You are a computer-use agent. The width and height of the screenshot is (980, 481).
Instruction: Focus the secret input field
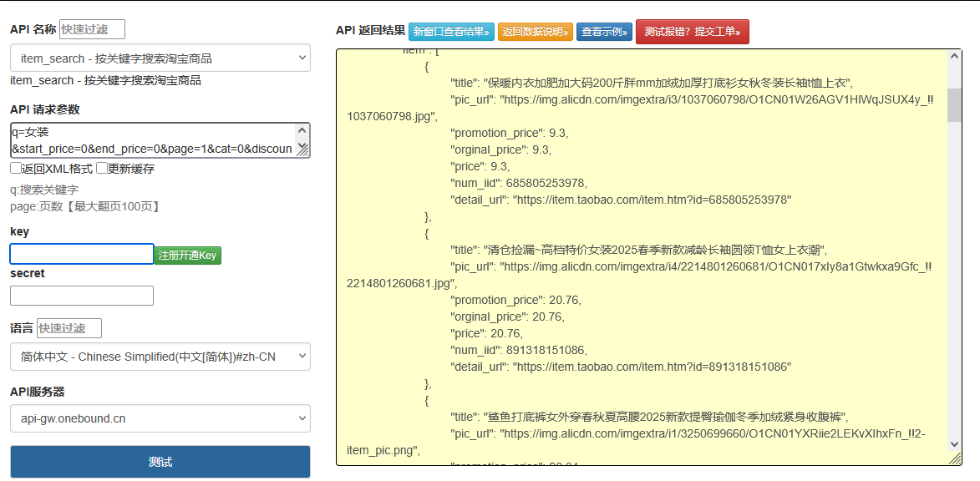point(82,296)
